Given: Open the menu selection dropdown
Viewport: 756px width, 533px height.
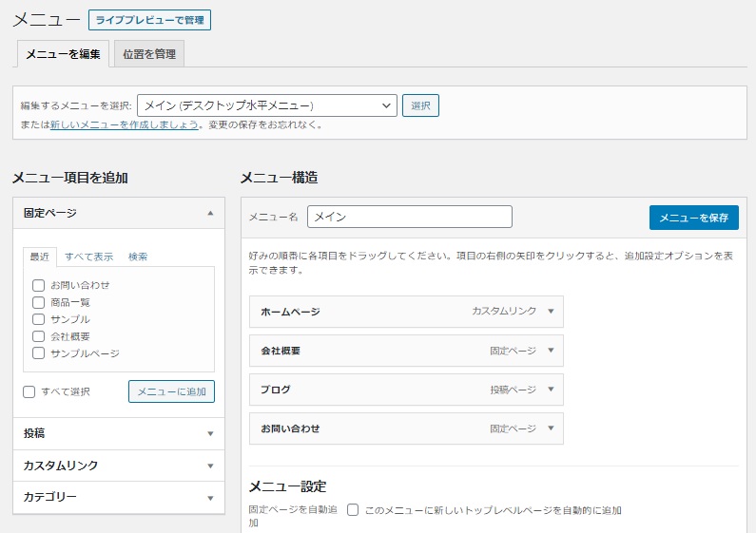Looking at the screenshot, I should [267, 105].
